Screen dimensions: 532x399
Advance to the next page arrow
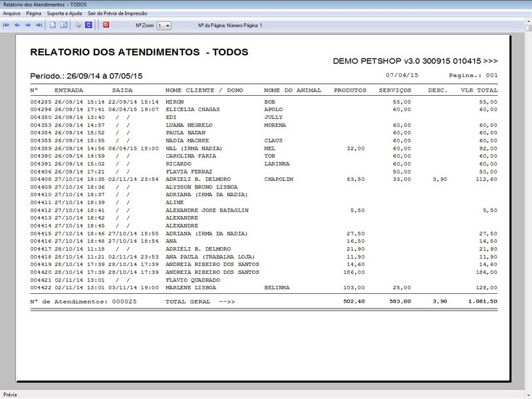(x=28, y=25)
